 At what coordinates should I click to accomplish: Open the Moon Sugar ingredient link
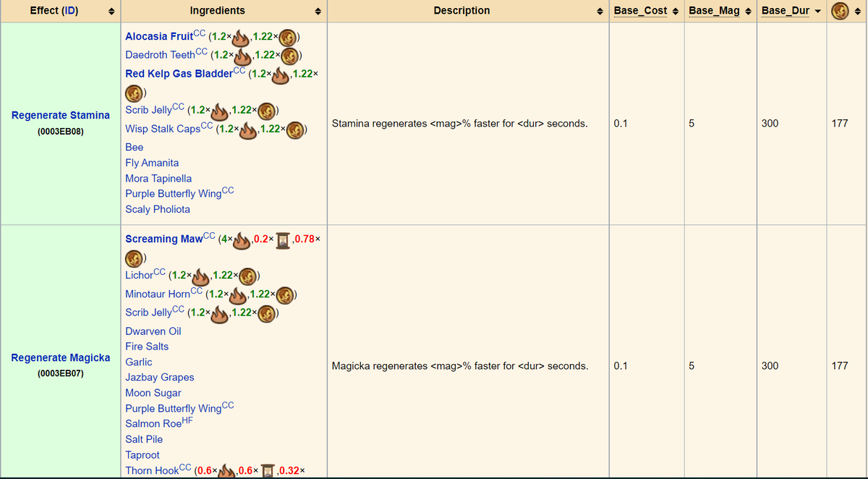click(x=153, y=393)
